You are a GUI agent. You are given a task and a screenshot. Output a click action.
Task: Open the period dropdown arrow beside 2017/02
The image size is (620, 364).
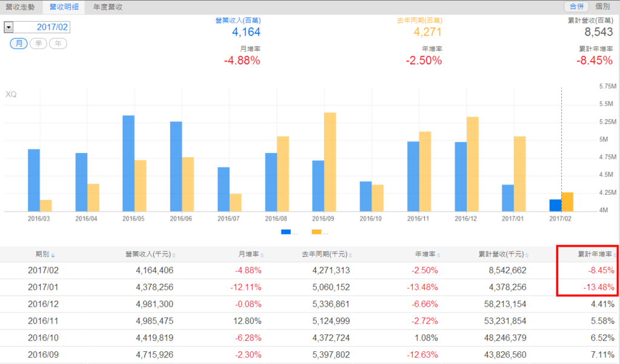click(8, 27)
